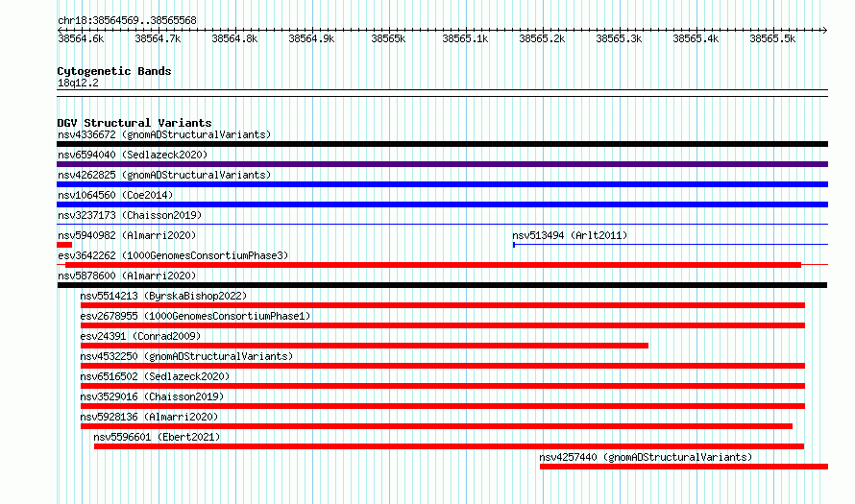Click the red nsv5514213 variant bar
The image size is (855, 504).
(443, 305)
